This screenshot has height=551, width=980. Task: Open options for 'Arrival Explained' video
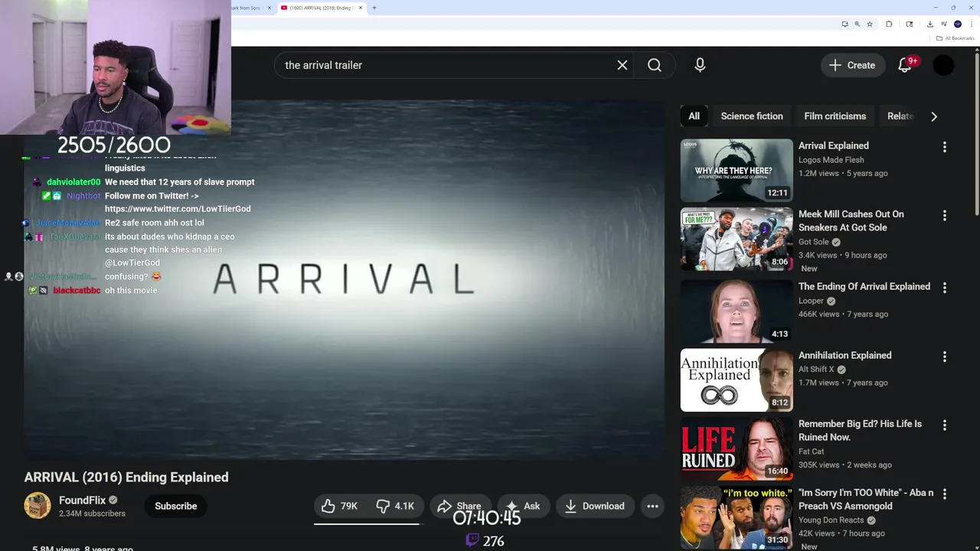(x=944, y=147)
